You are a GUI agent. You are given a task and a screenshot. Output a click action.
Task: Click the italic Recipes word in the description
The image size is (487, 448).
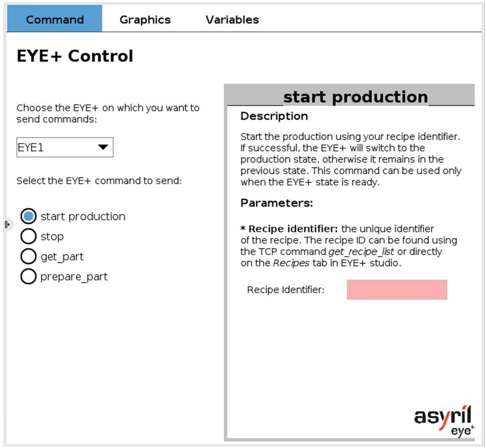point(291,263)
